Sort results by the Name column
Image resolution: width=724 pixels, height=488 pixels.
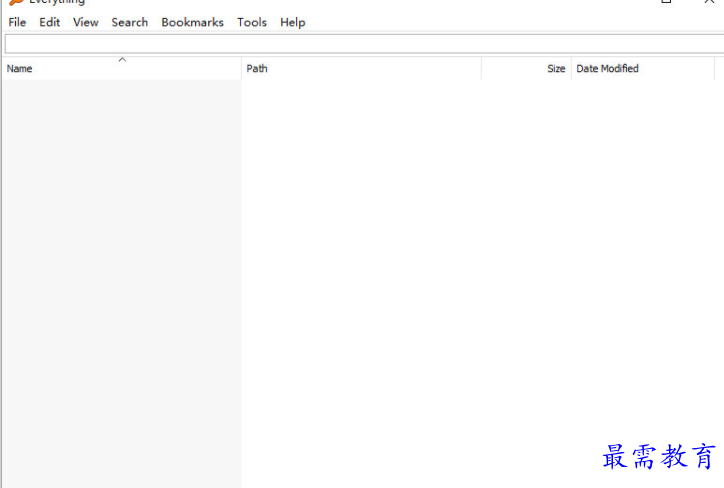click(x=121, y=68)
